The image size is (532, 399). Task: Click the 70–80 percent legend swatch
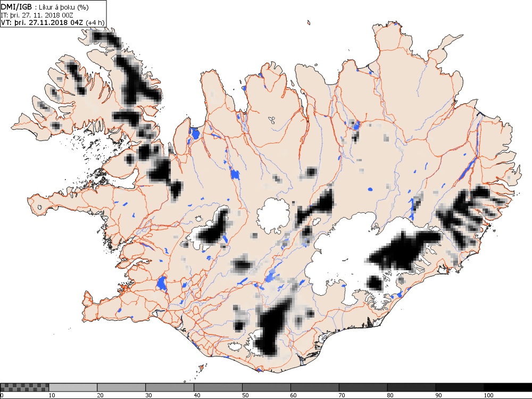point(363,387)
